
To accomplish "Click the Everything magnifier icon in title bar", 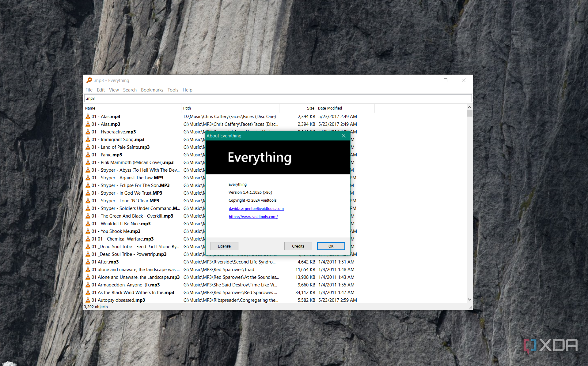I will tap(89, 80).
